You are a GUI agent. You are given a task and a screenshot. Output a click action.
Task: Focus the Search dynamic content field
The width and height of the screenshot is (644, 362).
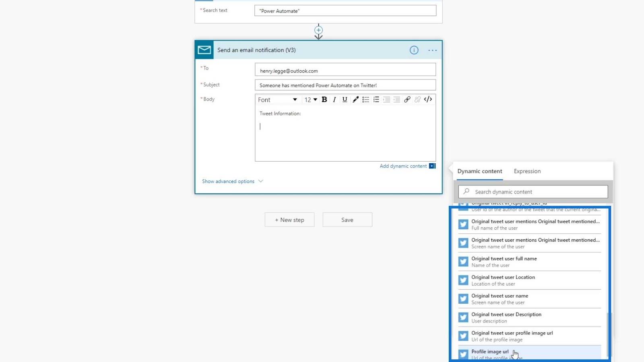click(533, 192)
